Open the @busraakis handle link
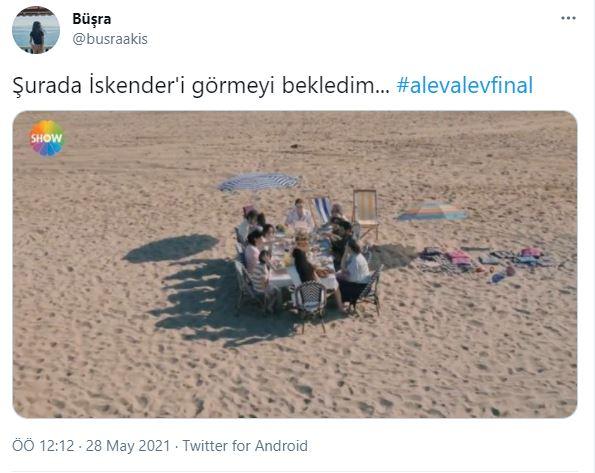 tap(110, 39)
